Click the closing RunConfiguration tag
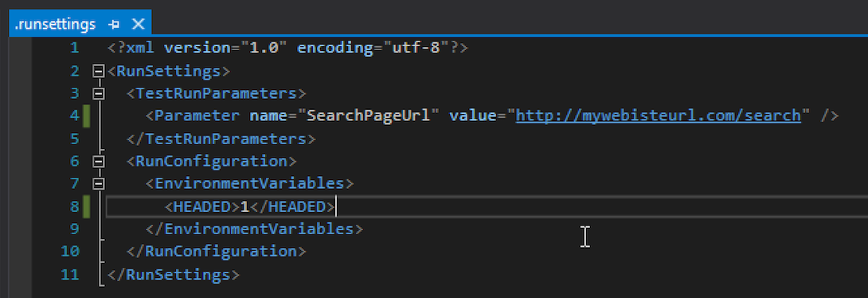 [216, 252]
